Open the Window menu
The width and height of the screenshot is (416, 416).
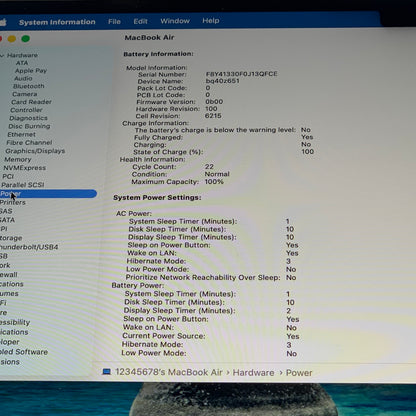pyautogui.click(x=175, y=21)
